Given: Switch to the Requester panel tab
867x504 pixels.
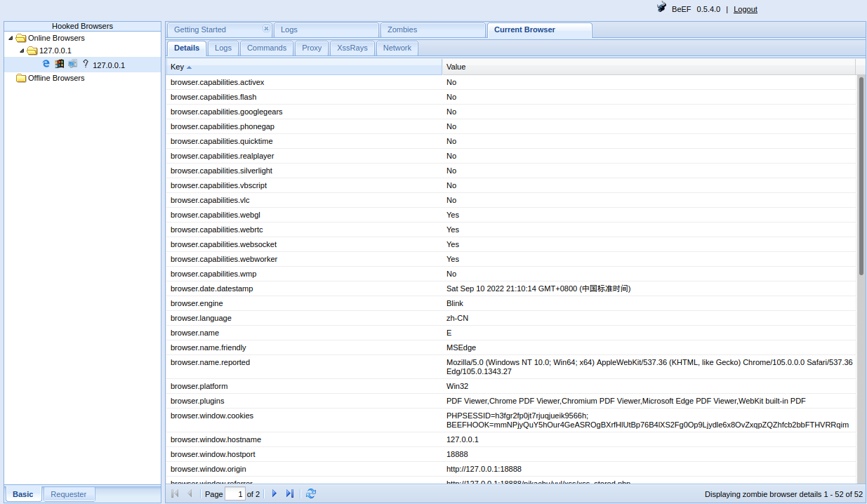Looking at the screenshot, I should point(69,494).
